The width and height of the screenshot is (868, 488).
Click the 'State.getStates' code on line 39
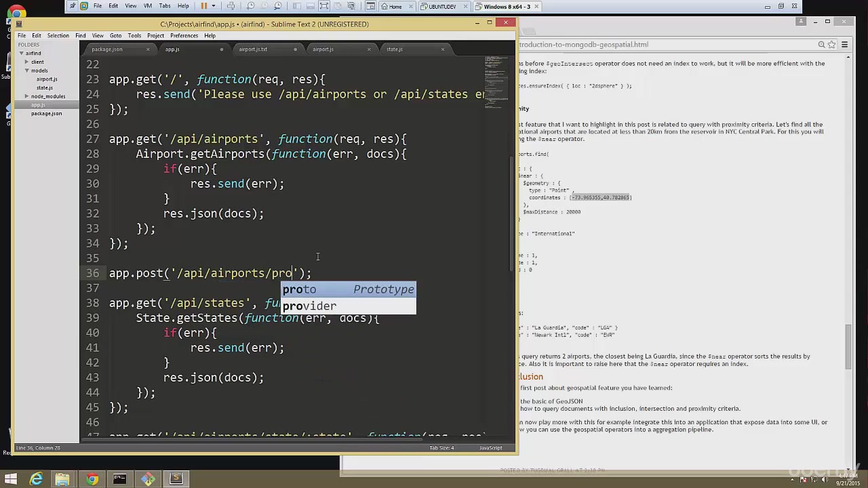point(186,318)
